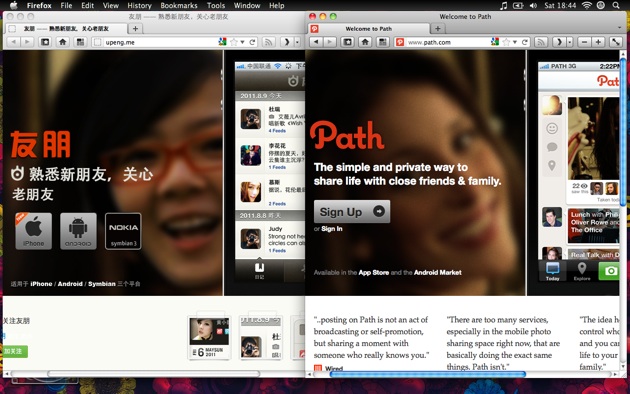Click the vertical scrollbar in Path window
Viewport: 630px width, 394px height.
click(623, 133)
